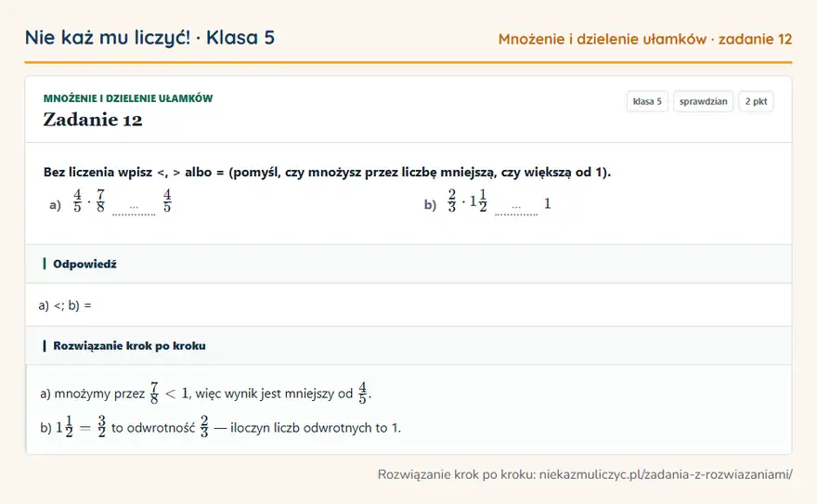Click the dotted answer blank in part a)
The height and width of the screenshot is (504, 817).
[x=134, y=210]
